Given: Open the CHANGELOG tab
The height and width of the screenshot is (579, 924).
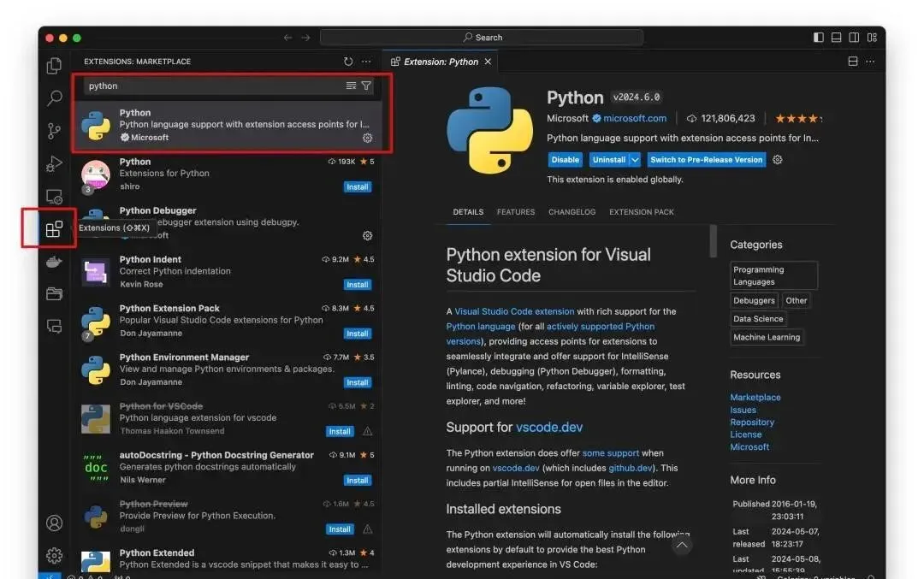Looking at the screenshot, I should click(x=572, y=212).
